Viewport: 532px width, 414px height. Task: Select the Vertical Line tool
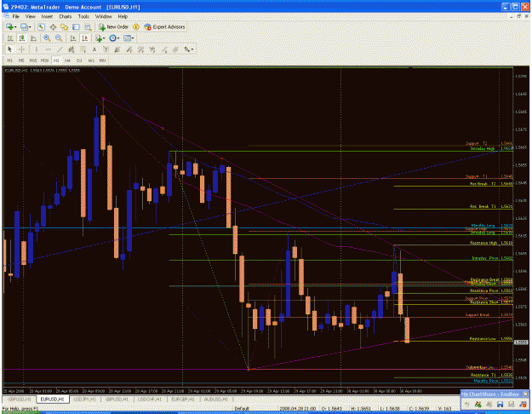[36, 49]
